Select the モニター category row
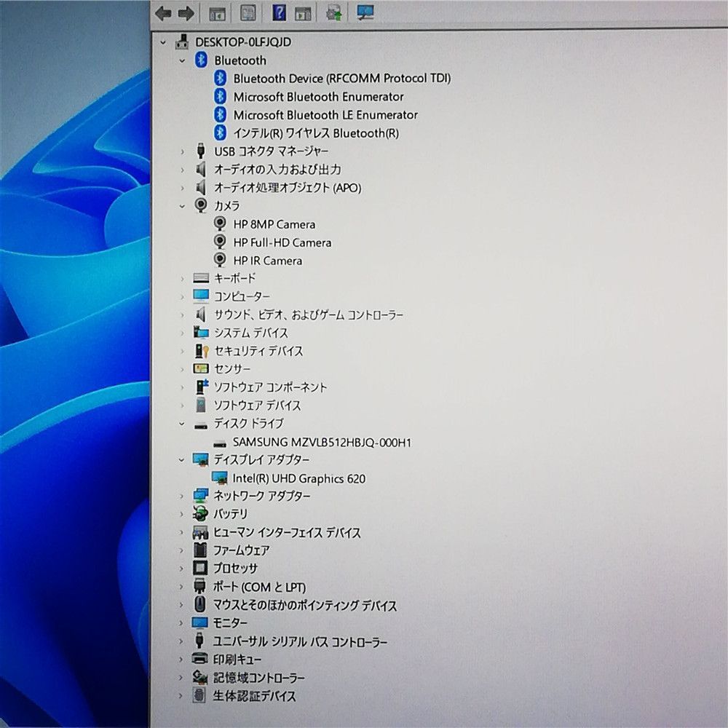Screen dimensions: 728x728 click(x=230, y=622)
